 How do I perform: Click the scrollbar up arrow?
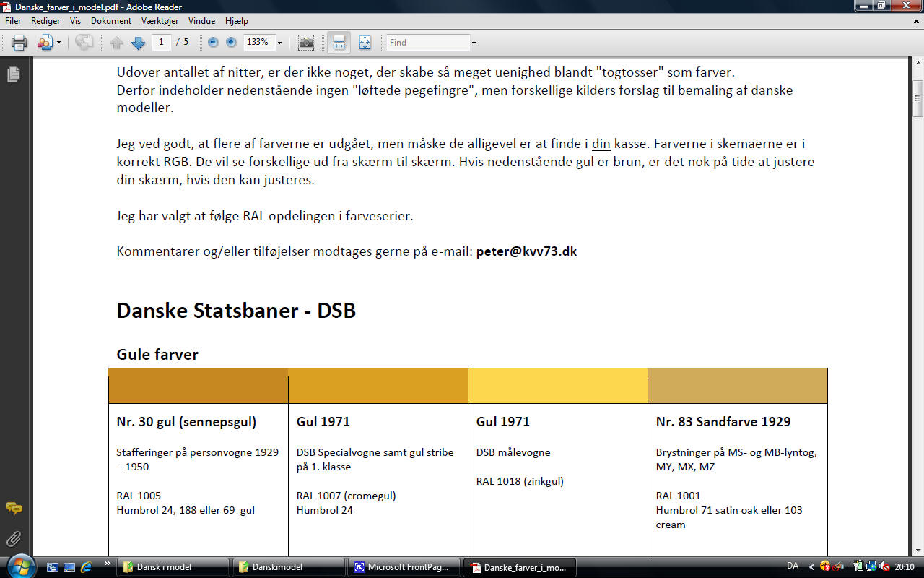pos(918,64)
